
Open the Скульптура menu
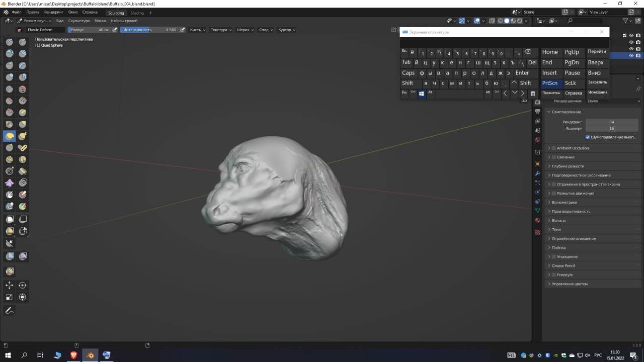pyautogui.click(x=79, y=21)
